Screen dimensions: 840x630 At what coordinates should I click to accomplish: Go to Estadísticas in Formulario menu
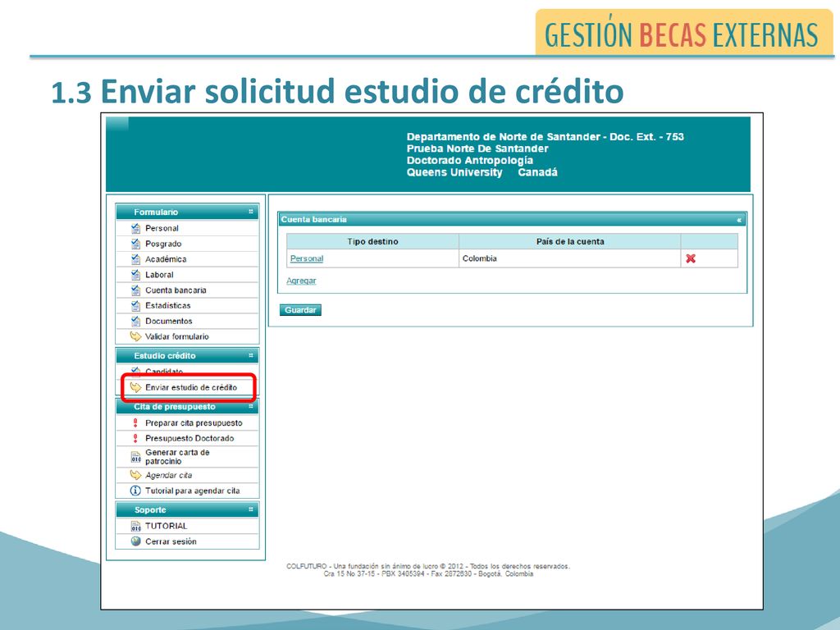(167, 306)
